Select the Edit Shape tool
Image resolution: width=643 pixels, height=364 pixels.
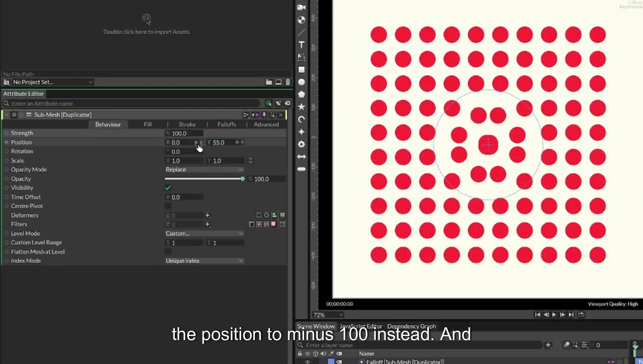coord(301,57)
